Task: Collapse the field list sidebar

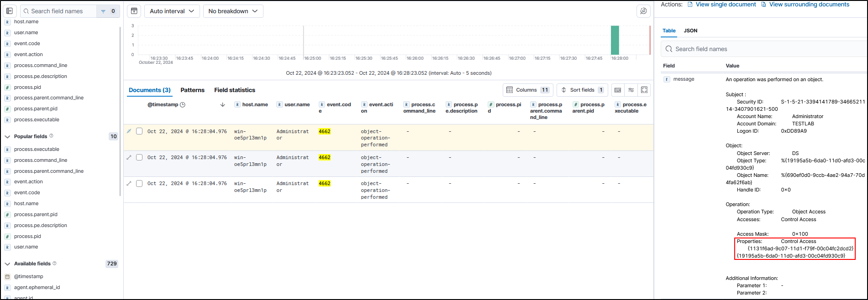Action: (10, 11)
